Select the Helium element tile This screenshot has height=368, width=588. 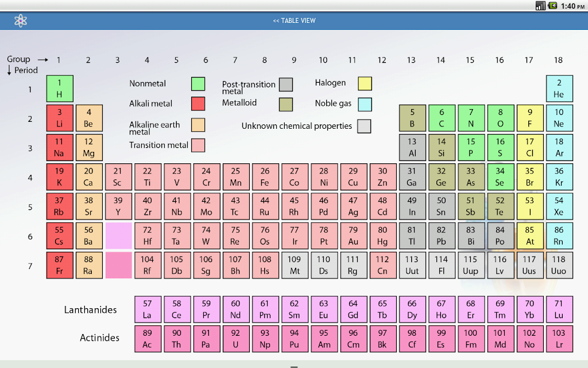tap(559, 89)
